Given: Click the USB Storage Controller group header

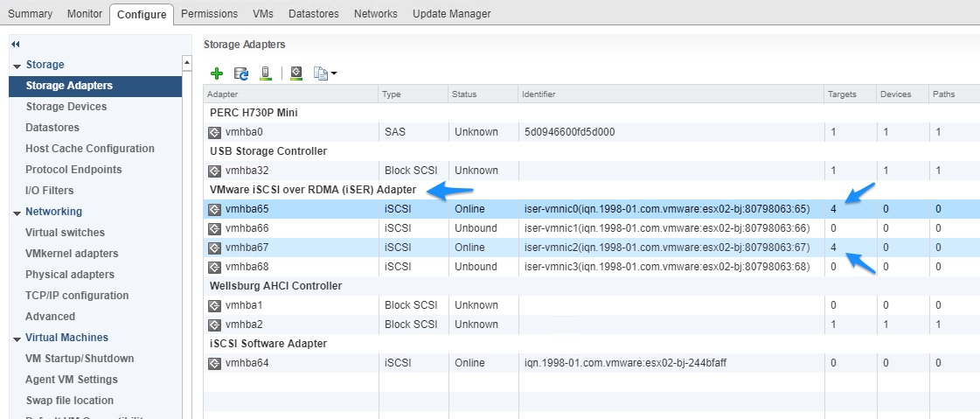Looking at the screenshot, I should coord(268,151).
